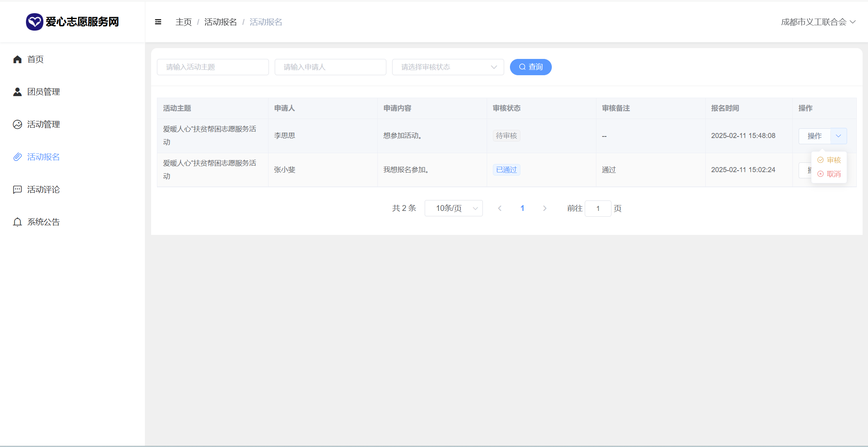Click the 系统公告 bell icon
The height and width of the screenshot is (447, 868).
point(17,222)
